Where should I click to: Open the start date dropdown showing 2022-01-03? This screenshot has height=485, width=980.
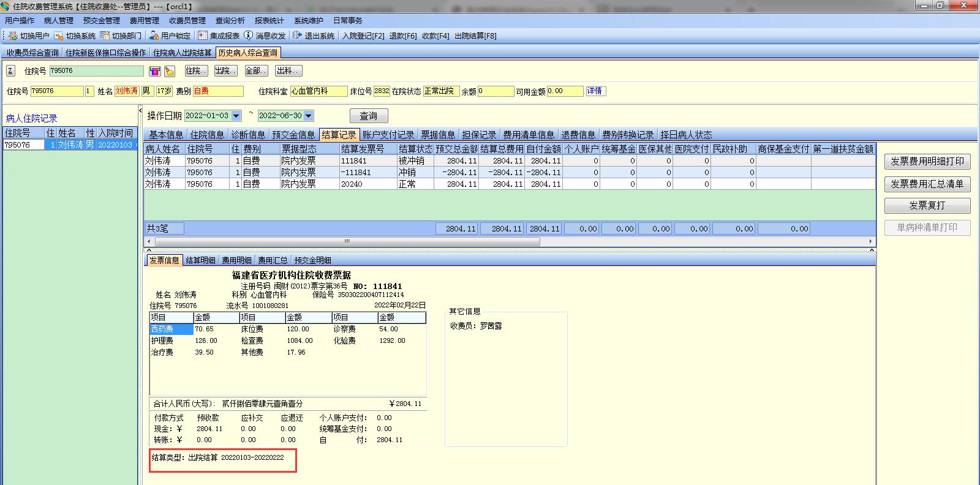click(236, 116)
